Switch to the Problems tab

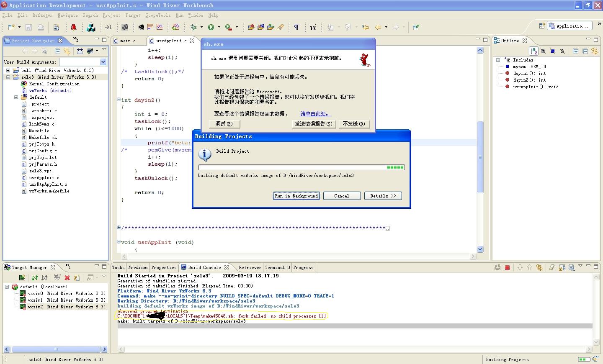click(x=138, y=267)
